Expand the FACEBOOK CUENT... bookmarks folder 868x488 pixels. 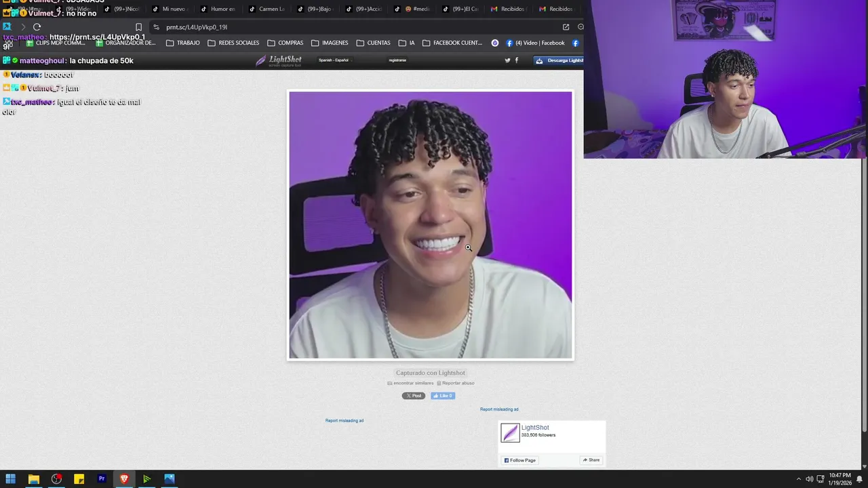452,43
